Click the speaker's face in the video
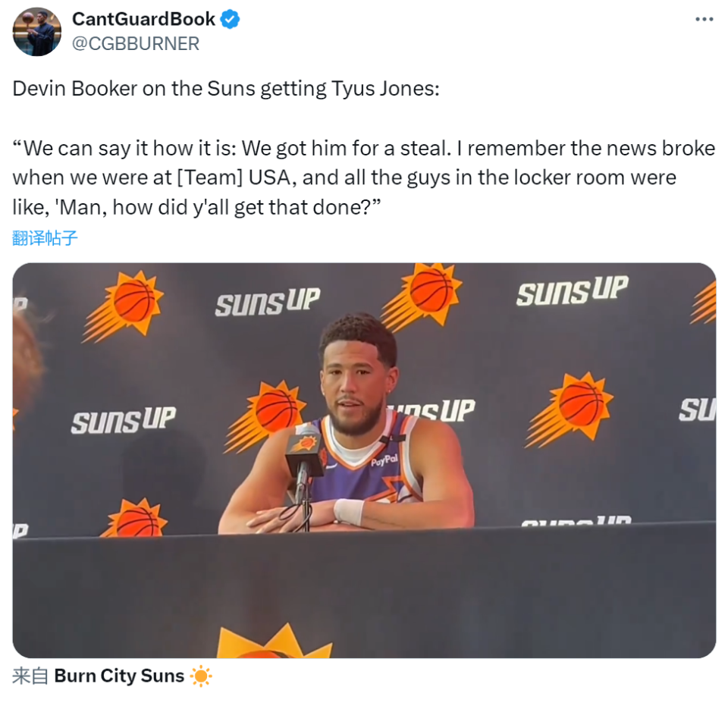The image size is (728, 706). click(356, 390)
